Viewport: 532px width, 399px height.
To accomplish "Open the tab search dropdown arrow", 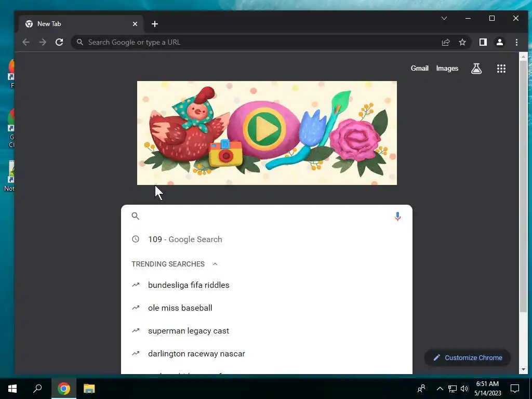I will [x=444, y=18].
